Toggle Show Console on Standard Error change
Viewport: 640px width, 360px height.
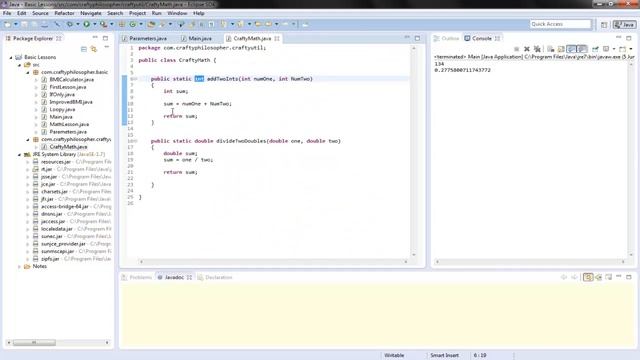(582, 49)
